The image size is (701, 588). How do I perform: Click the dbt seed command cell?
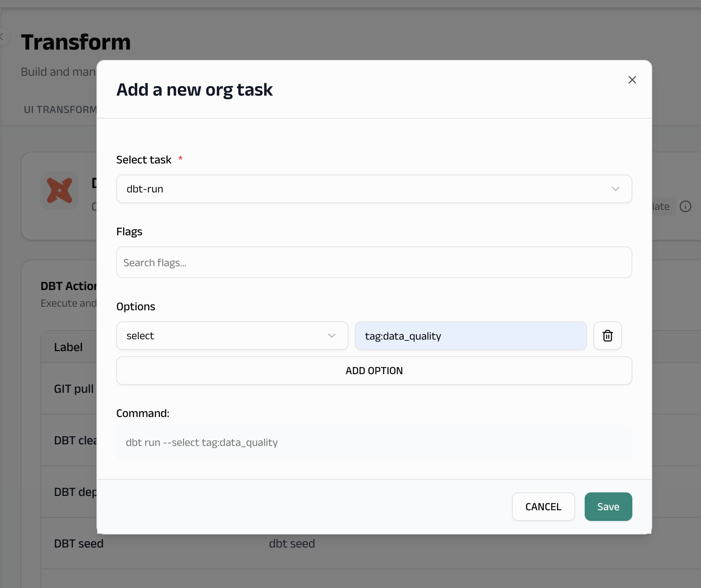point(292,544)
